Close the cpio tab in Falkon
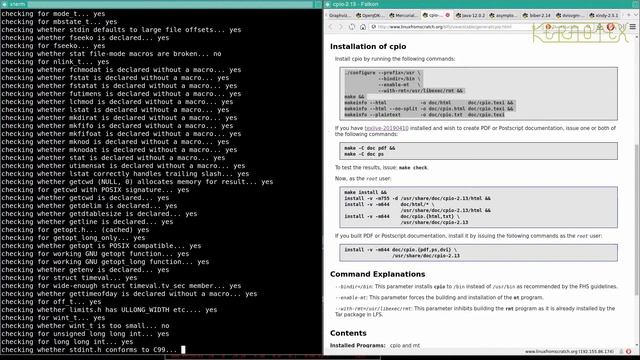640x360 pixels. pos(448,15)
